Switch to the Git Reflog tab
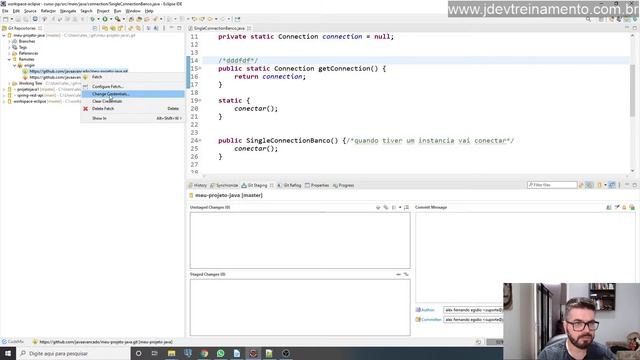Image resolution: width=640 pixels, height=360 pixels. (289, 185)
